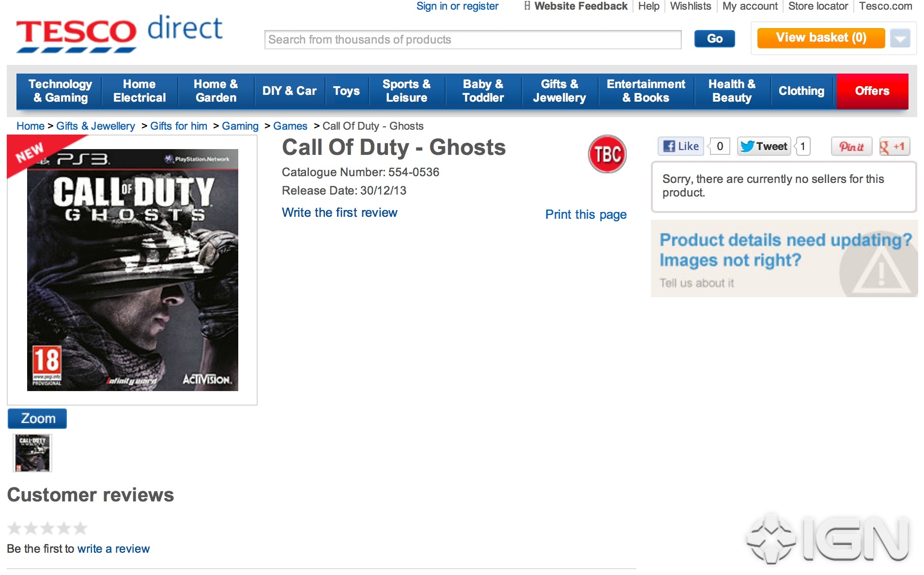Click the Google +1 button
This screenshot has height=575, width=924.
point(894,146)
